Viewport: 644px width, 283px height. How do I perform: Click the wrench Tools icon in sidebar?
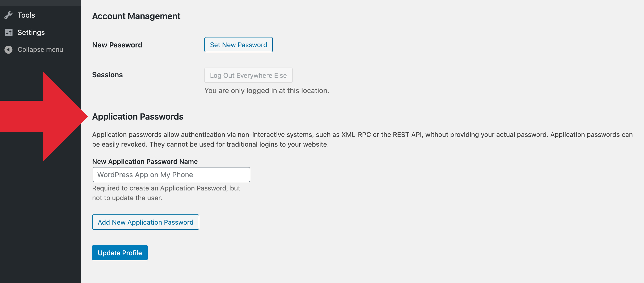[x=8, y=15]
